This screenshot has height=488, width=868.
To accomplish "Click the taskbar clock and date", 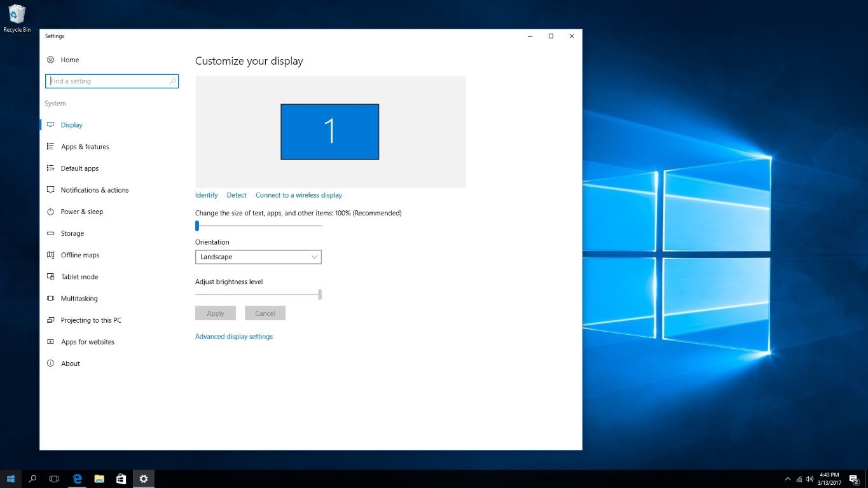I will point(830,479).
